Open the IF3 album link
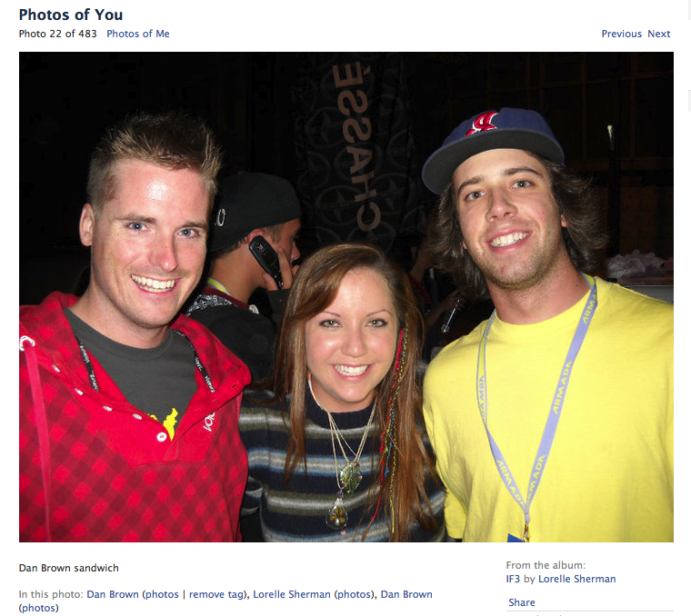This screenshot has height=616, width=691. 513,579
